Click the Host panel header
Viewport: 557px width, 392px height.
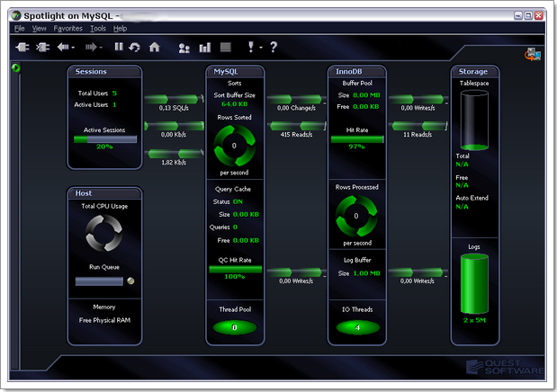[x=104, y=193]
